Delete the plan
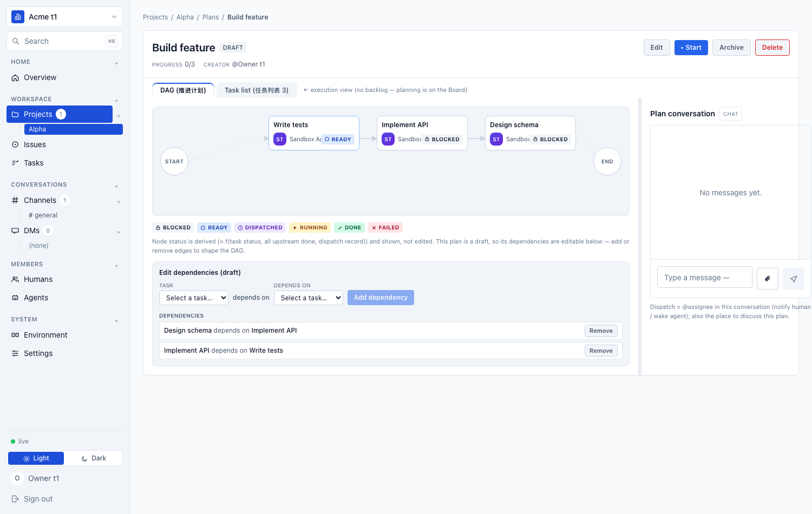The width and height of the screenshot is (812, 514). coord(772,48)
